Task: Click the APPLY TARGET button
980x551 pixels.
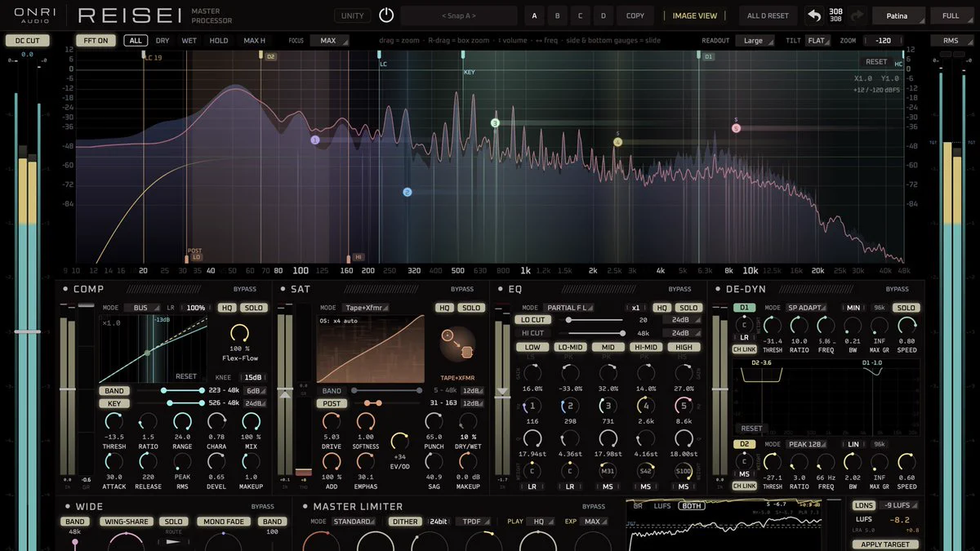Action: pyautogui.click(x=885, y=544)
